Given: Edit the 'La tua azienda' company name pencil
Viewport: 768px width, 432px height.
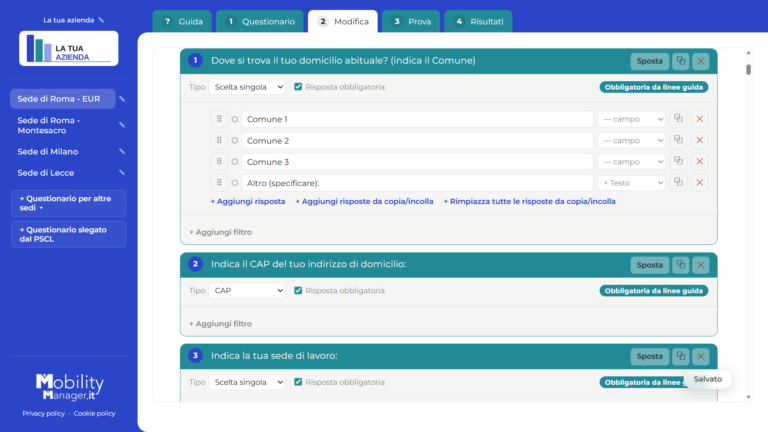Looking at the screenshot, I should [x=101, y=20].
